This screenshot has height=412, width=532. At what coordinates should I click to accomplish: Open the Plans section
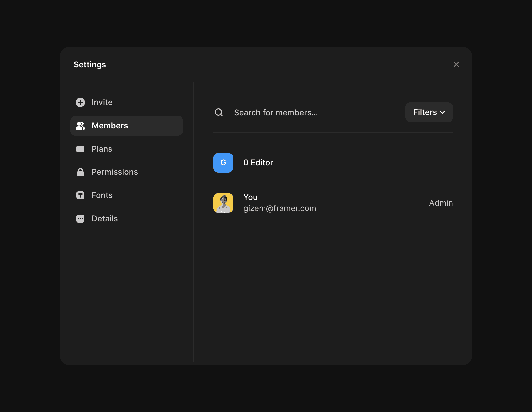tap(102, 149)
